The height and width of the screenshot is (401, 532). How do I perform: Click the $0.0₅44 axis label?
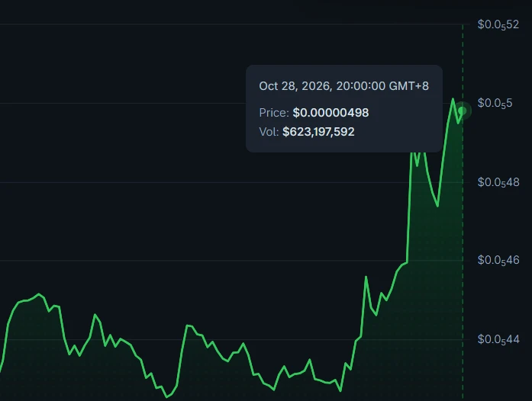[x=498, y=340]
